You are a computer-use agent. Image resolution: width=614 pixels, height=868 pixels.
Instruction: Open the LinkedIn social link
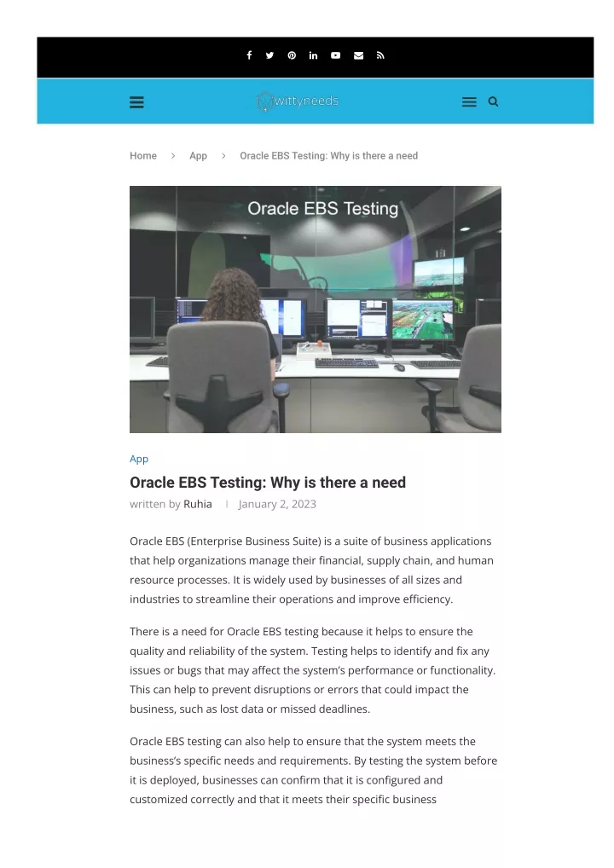[x=313, y=55]
